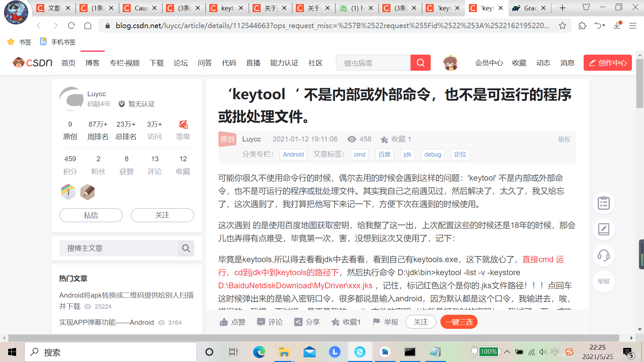The height and width of the screenshot is (362, 644).
Task: Click the Windows Start button
Action: pyautogui.click(x=12, y=352)
